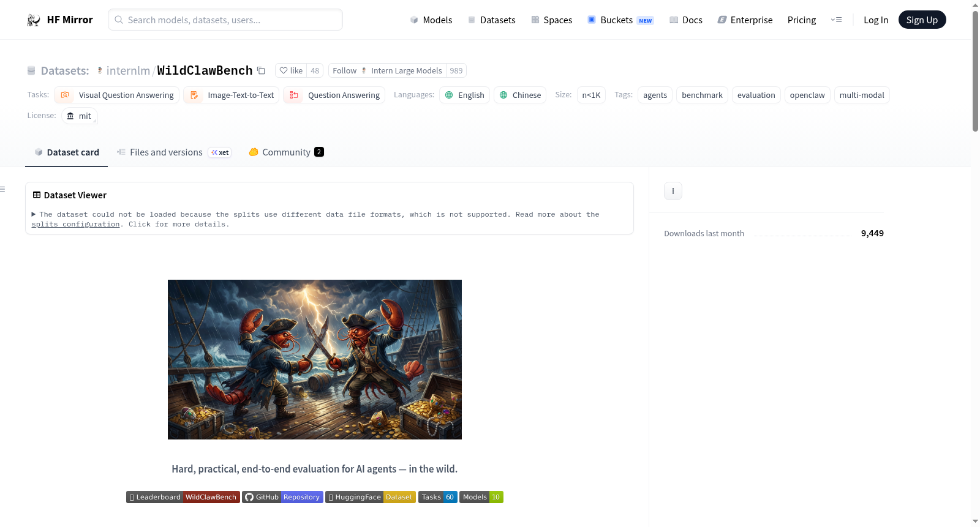
Task: Open the Leaderboard WildClawBench badge
Action: (183, 497)
